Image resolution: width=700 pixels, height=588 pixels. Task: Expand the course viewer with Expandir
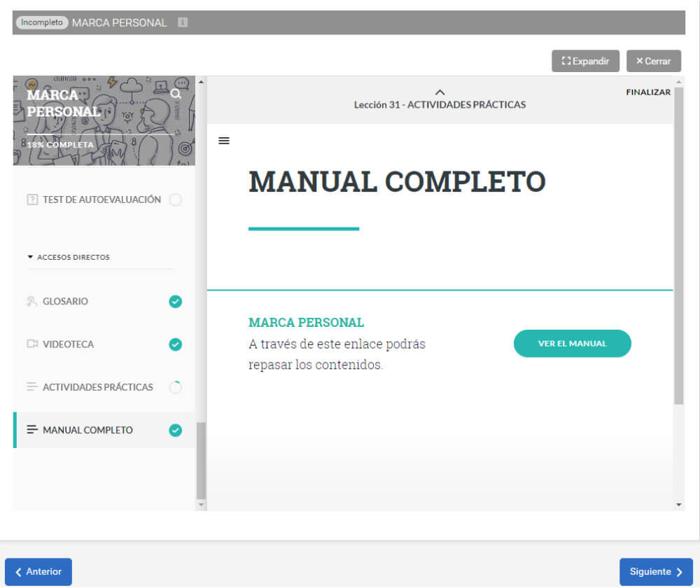585,61
